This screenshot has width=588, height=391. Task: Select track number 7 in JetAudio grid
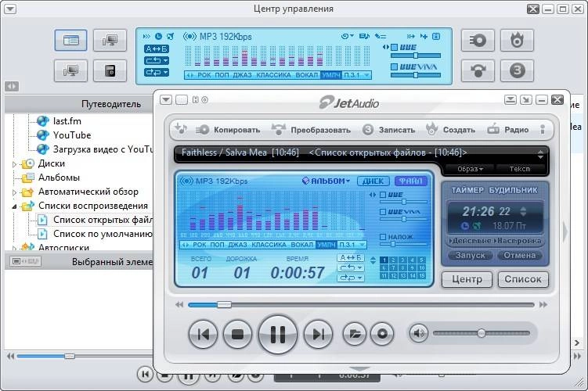(x=393, y=267)
